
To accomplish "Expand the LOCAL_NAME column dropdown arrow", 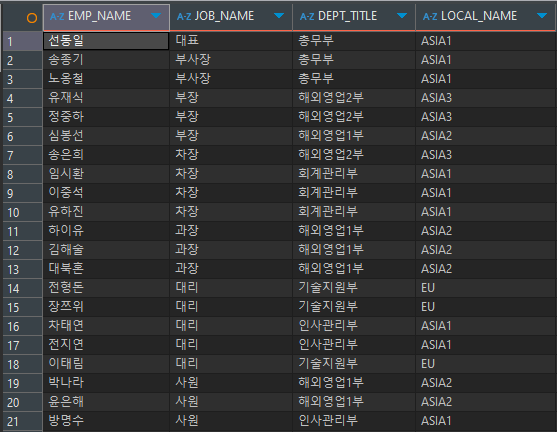I will 542,16.
